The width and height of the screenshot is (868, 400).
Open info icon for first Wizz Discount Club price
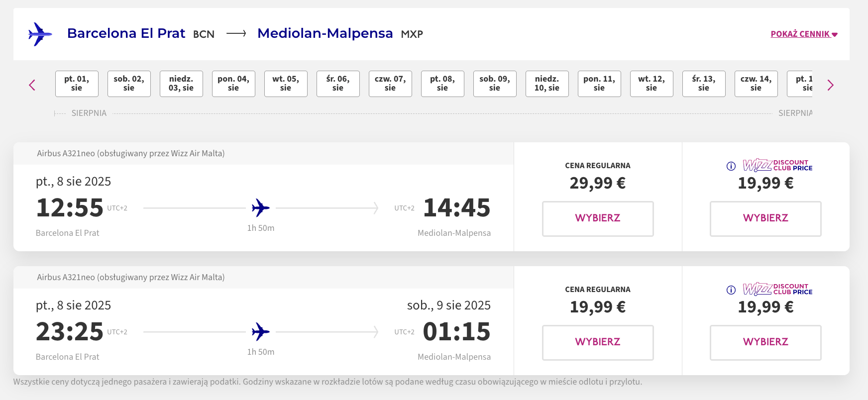coord(731,166)
